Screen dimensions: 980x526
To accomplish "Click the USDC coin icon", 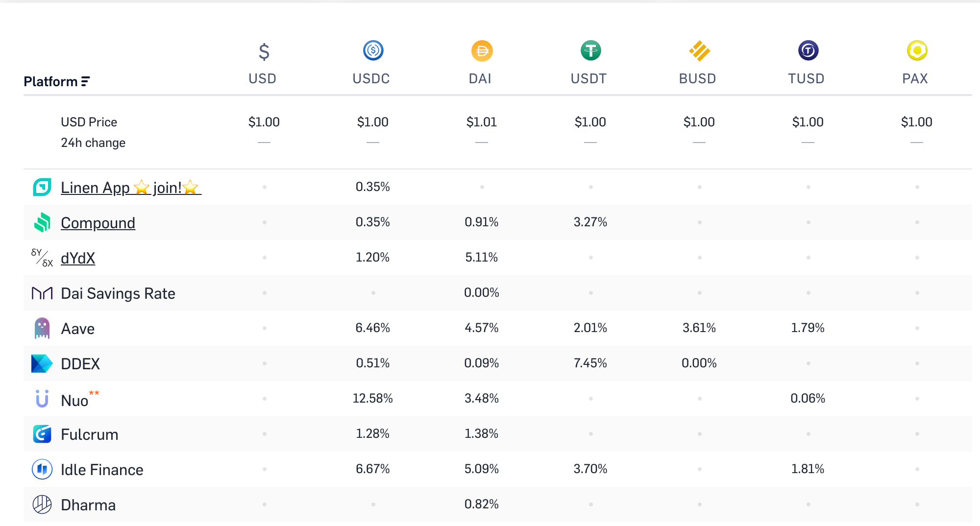I will tap(373, 50).
